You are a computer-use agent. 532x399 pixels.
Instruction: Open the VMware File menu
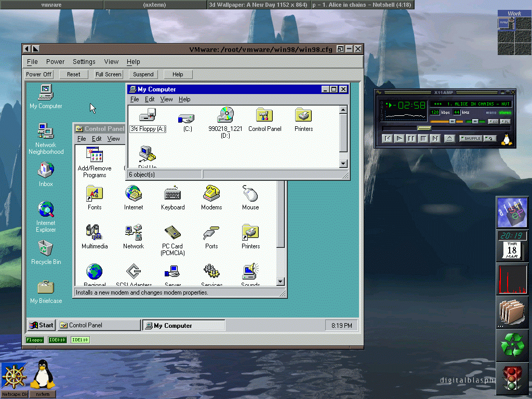(x=32, y=62)
